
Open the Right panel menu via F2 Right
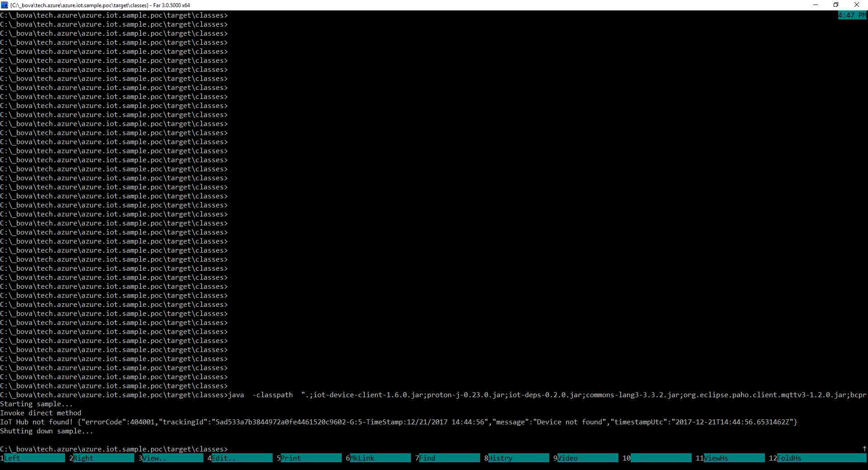[x=100, y=458]
